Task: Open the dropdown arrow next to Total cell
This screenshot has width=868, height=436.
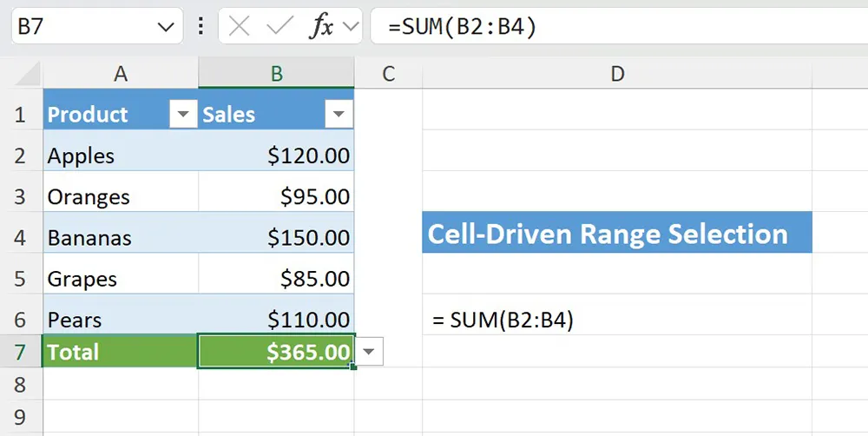Action: coord(370,352)
